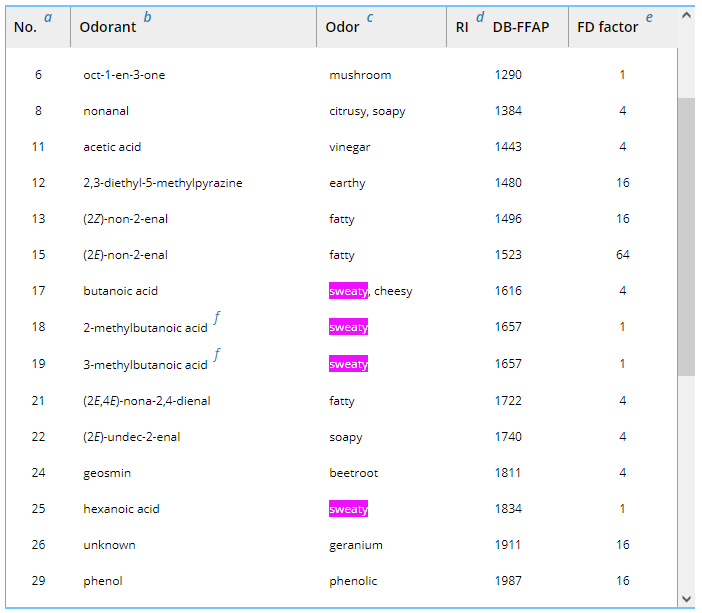Click the Odorant column header
Screen dimensions: 702x613
point(108,27)
